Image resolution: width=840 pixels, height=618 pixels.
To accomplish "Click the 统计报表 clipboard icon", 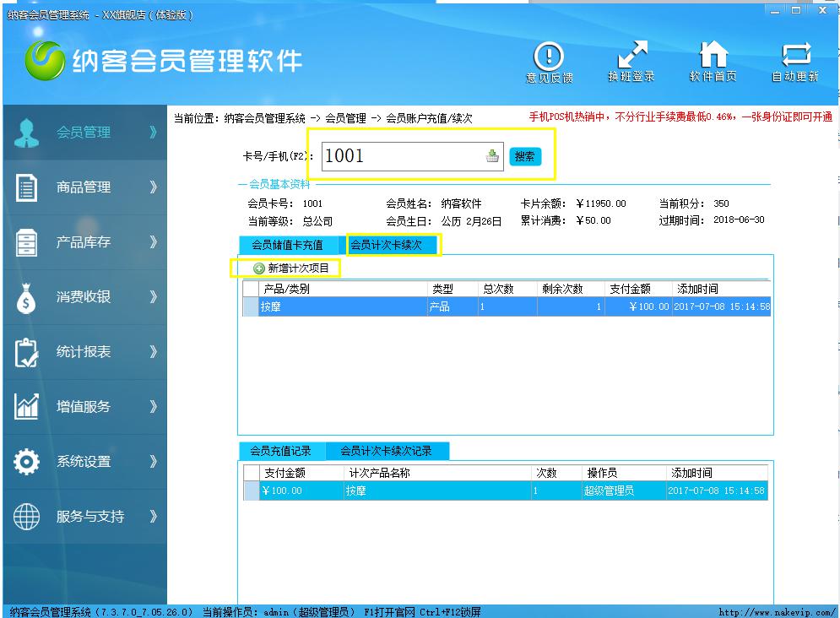I will pos(26,352).
